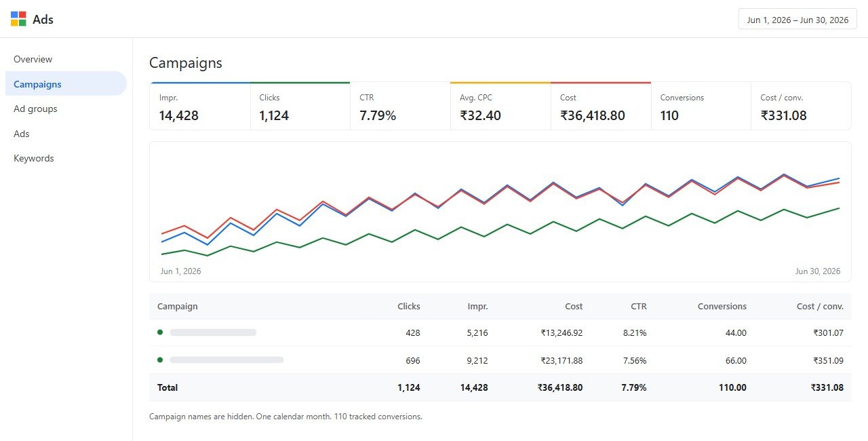
Task: Sort table by Clicks column header
Action: pyautogui.click(x=409, y=306)
